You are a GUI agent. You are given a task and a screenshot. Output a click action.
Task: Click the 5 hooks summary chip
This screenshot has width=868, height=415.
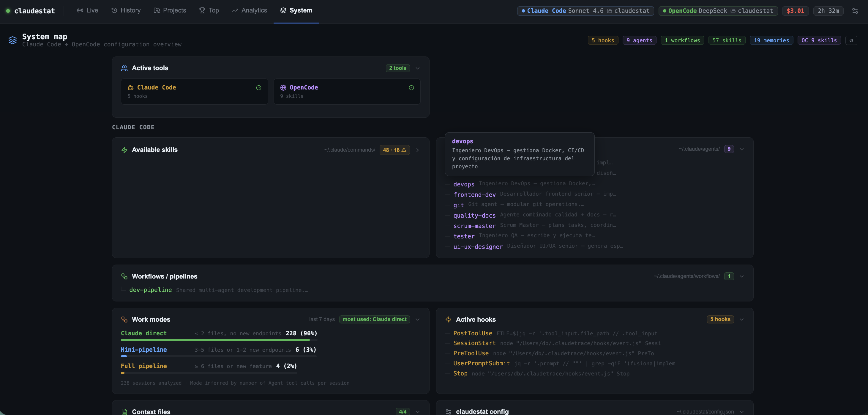(603, 40)
